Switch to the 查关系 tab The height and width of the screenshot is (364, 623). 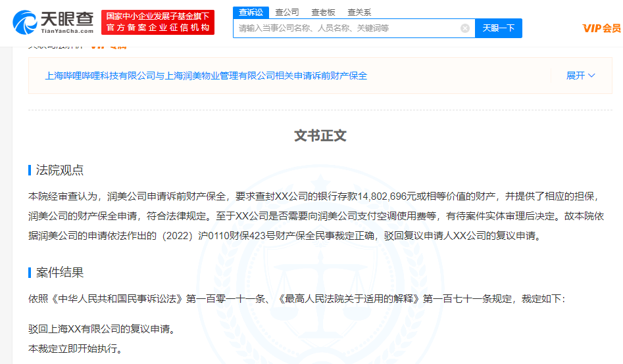359,12
